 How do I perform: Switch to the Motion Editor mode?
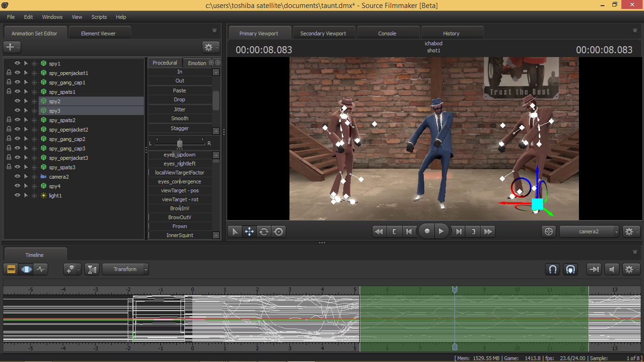26,269
